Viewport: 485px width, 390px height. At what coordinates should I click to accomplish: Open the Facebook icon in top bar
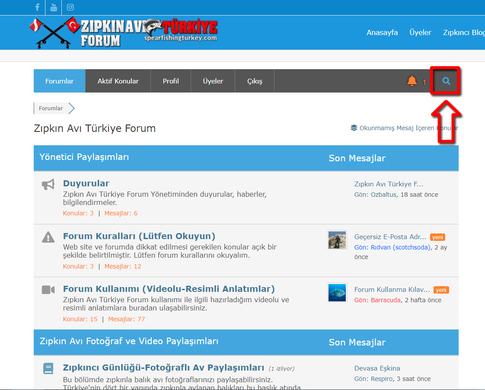(x=37, y=7)
